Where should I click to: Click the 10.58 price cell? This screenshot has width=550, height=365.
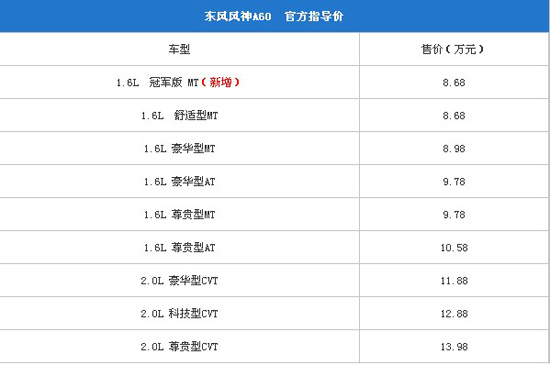454,248
